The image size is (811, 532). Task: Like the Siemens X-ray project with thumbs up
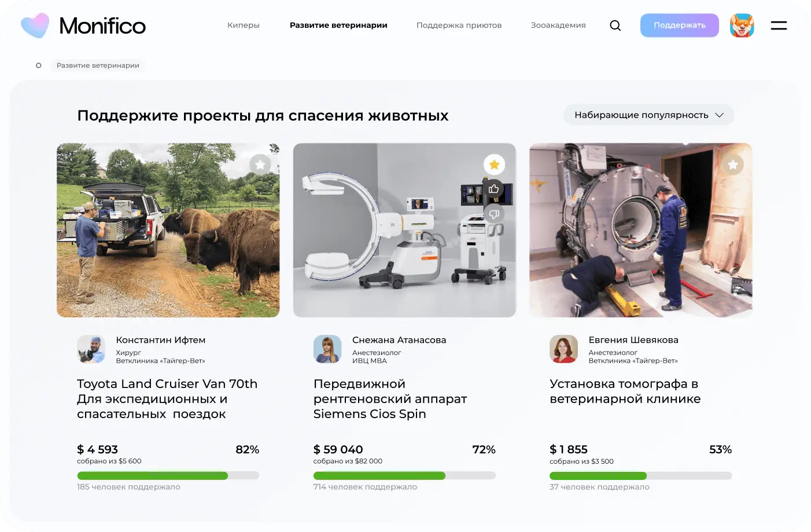pos(494,189)
